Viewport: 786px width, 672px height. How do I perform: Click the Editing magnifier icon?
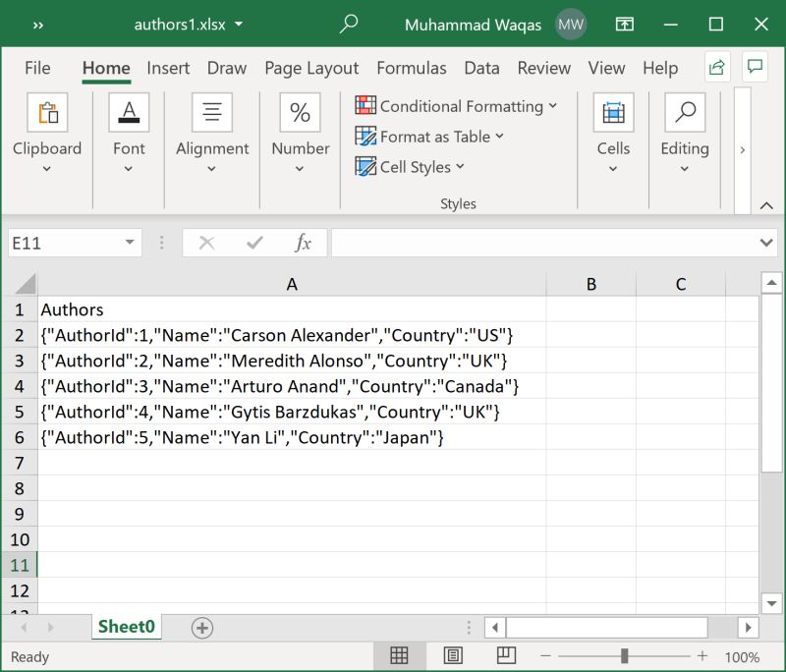(685, 111)
